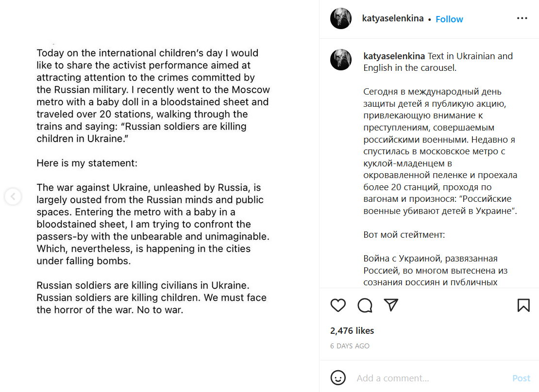Image resolution: width=539 pixels, height=392 pixels.
Task: Save the post with the bookmark icon
Action: (x=523, y=305)
